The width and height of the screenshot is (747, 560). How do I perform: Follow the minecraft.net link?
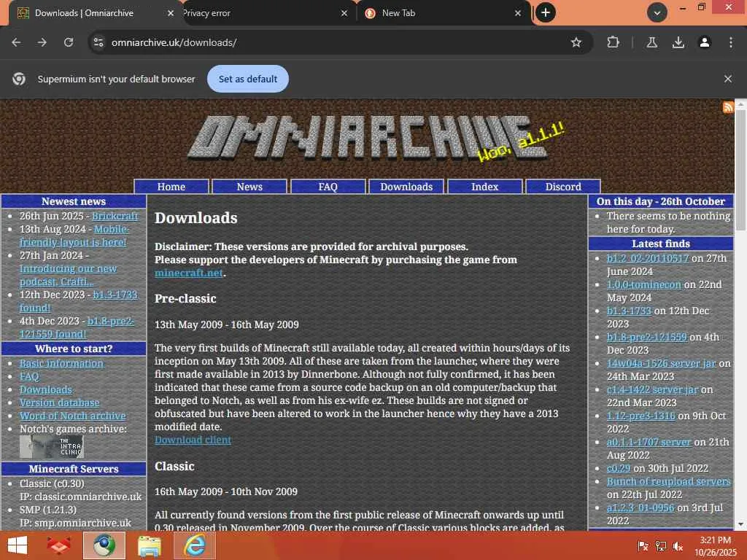point(189,273)
